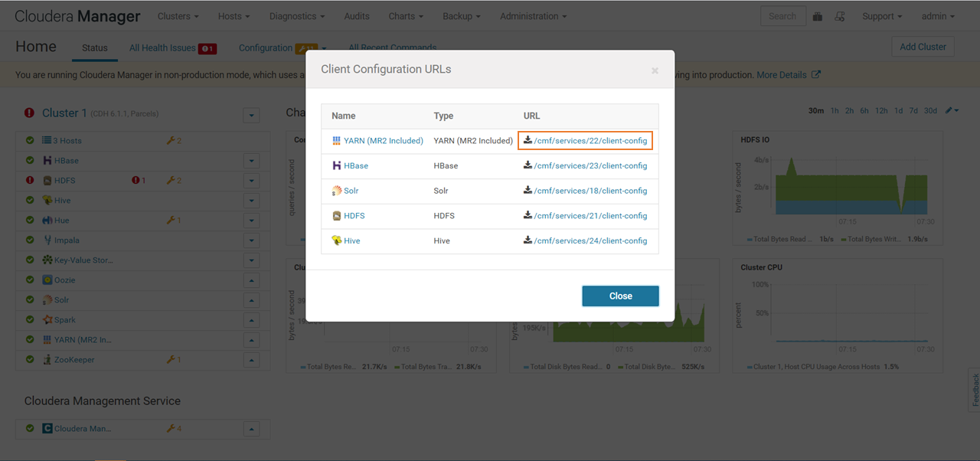Click the Hive name link in dialog
Viewport: 980px width, 461px height.
point(351,240)
